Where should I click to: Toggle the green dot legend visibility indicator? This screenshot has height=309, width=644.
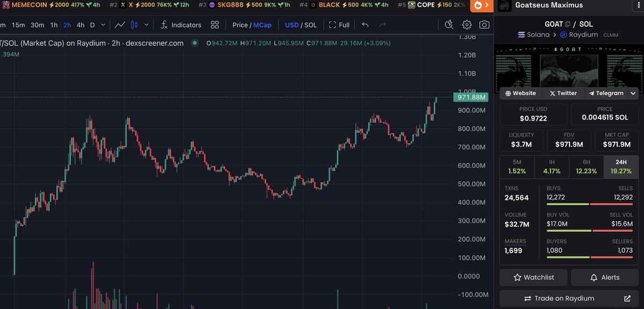[x=194, y=43]
